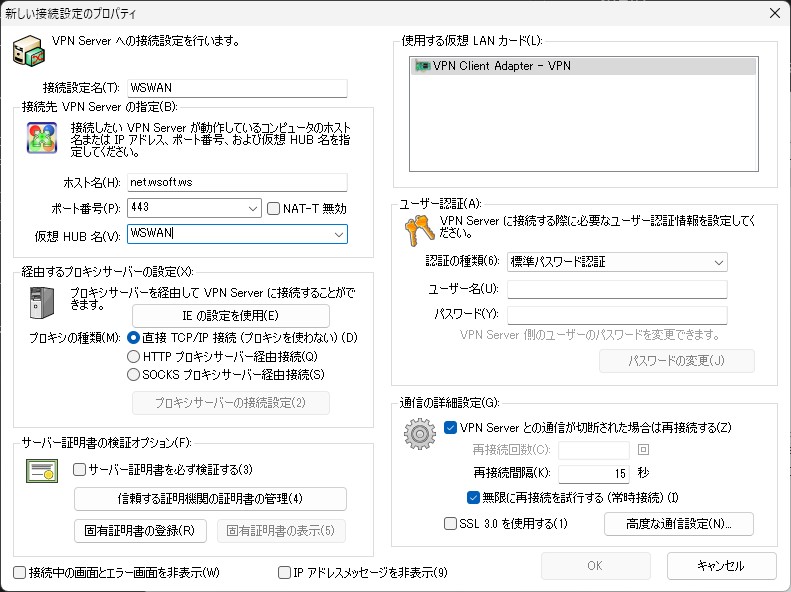Viewport: 791px width, 592px height.
Task: Click 固有証明書の登録 button
Action: point(140,531)
